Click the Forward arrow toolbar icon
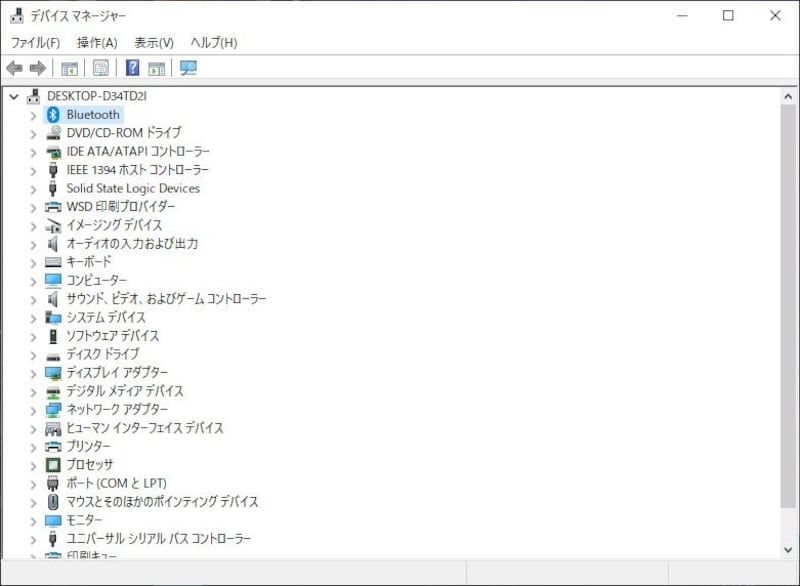800x586 pixels. coord(38,68)
